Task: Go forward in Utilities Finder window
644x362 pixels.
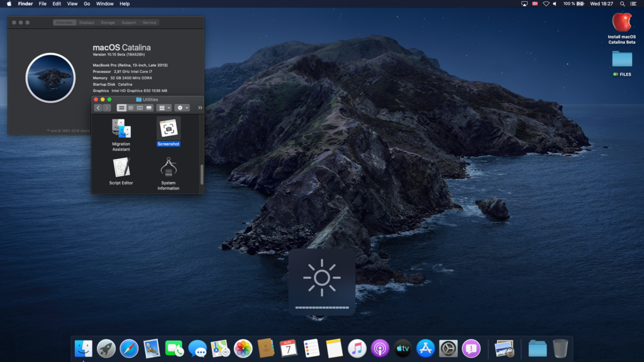Action: (x=107, y=108)
